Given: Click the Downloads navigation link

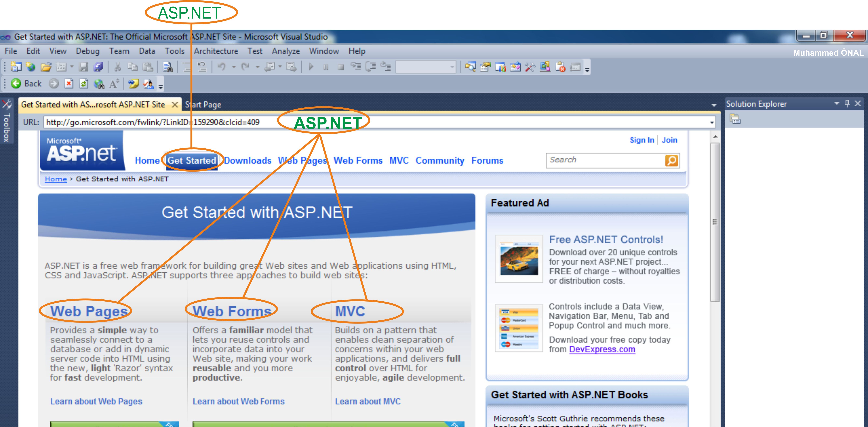Looking at the screenshot, I should click(x=248, y=160).
